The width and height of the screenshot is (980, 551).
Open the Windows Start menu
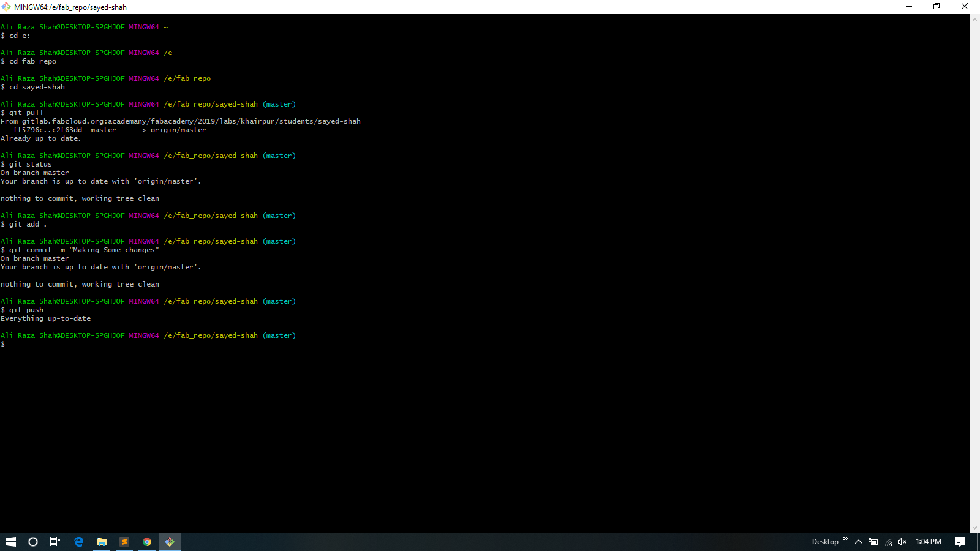11,542
